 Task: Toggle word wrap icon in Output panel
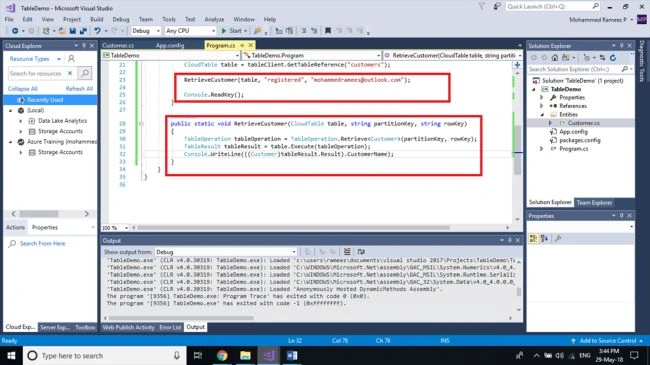point(361,252)
